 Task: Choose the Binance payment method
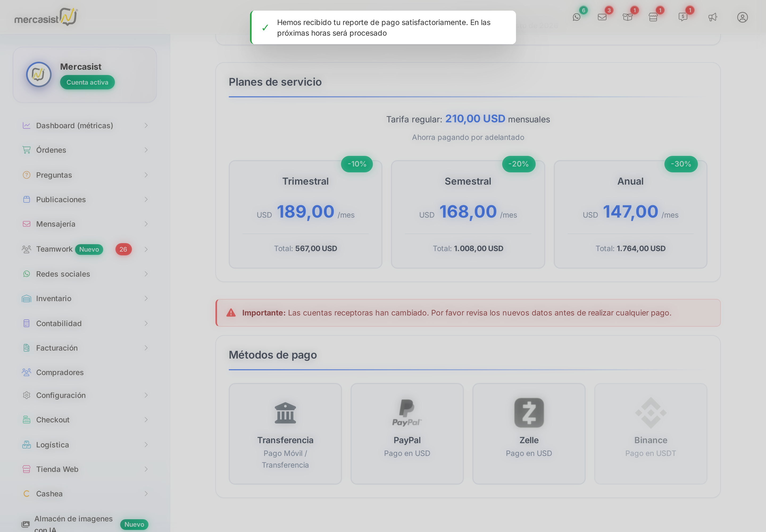pos(651,434)
